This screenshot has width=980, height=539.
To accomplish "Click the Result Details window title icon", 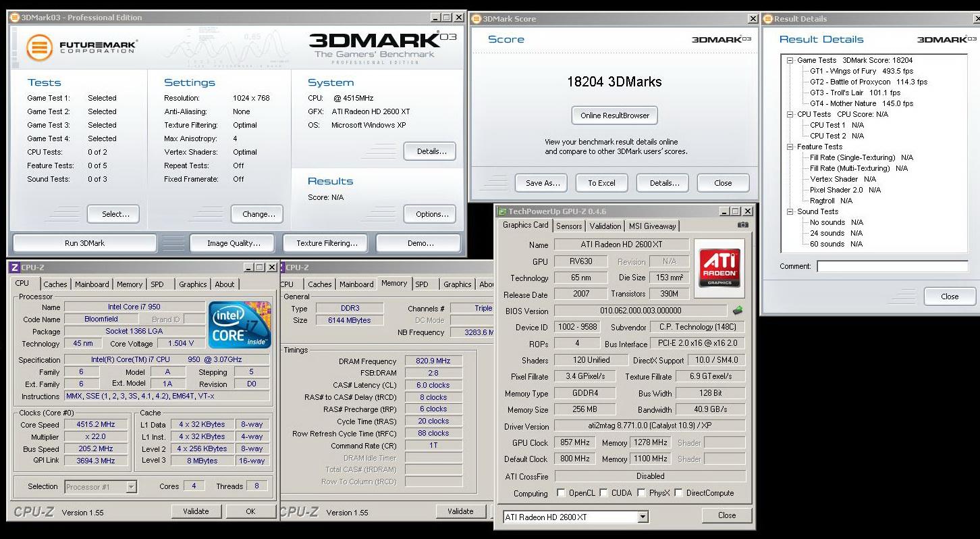I will coord(767,19).
